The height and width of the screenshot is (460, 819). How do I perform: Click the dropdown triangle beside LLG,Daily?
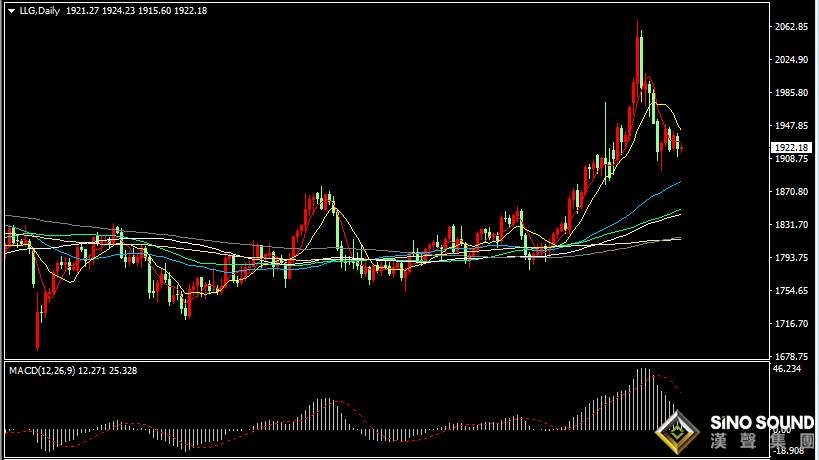coord(11,11)
